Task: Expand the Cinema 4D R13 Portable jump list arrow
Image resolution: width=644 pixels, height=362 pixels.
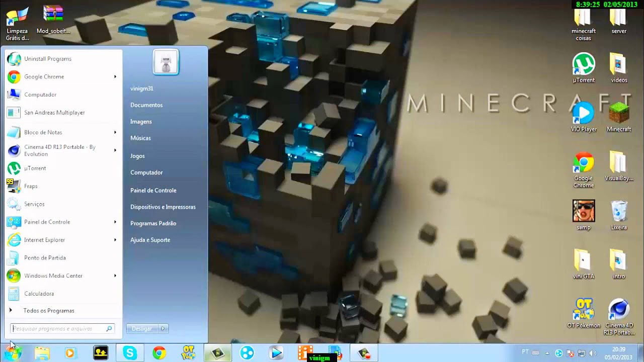Action: click(x=115, y=150)
